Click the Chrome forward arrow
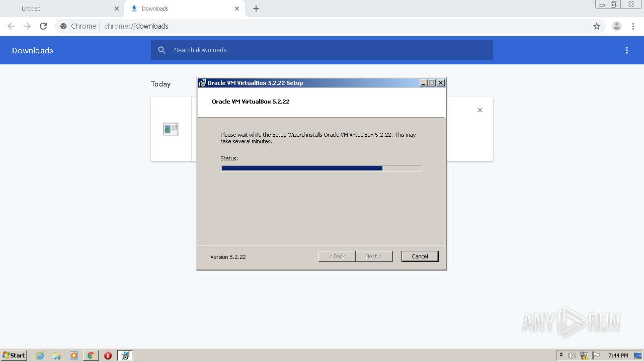Screen dimensions: 644x362 [27, 26]
